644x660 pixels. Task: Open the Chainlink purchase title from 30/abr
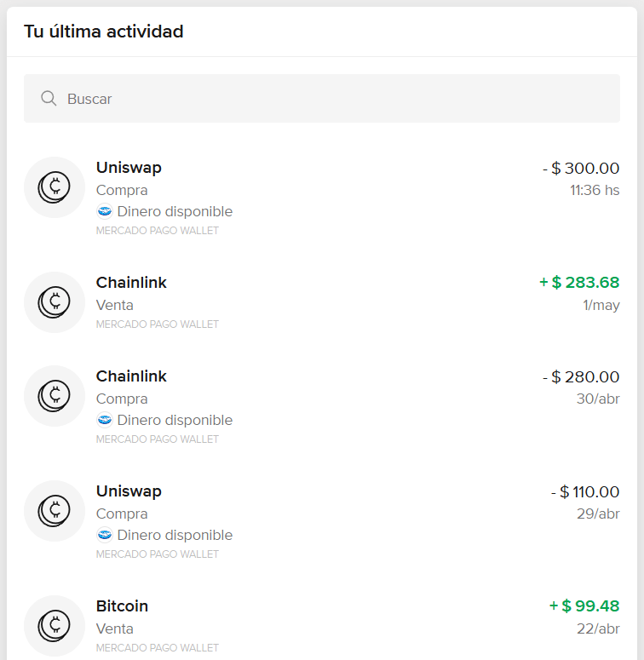pos(131,376)
